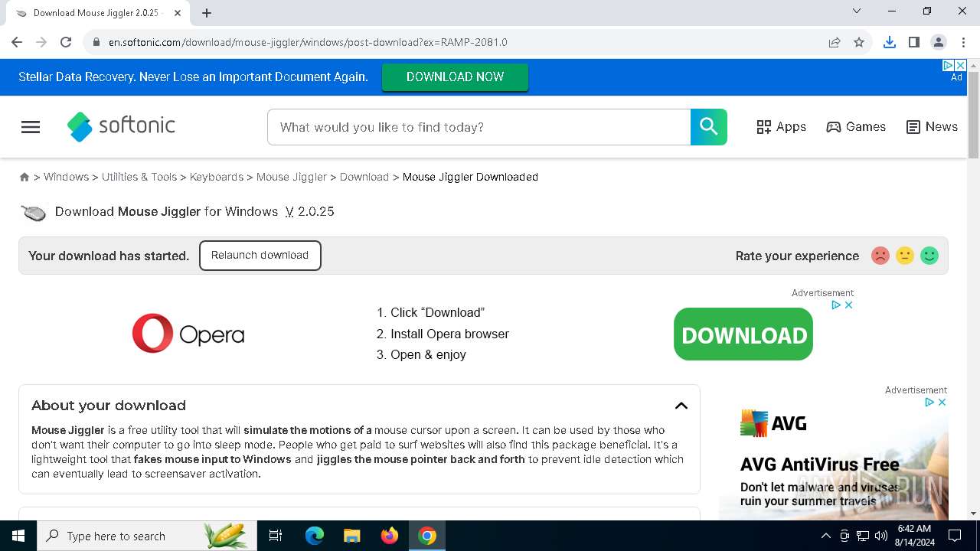Close the Mouse Jiggler browser tab
The width and height of the screenshot is (980, 551).
178,13
